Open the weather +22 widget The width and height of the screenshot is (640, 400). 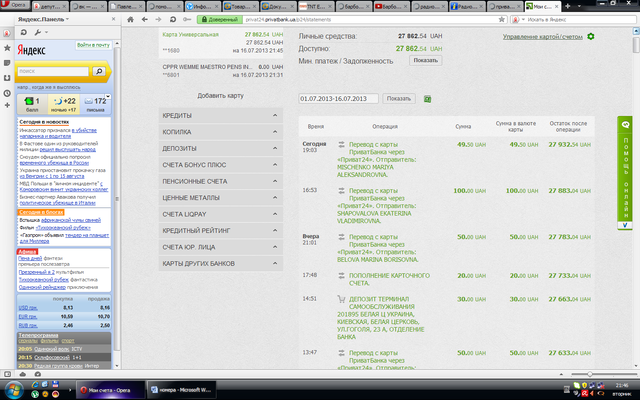coord(64,104)
